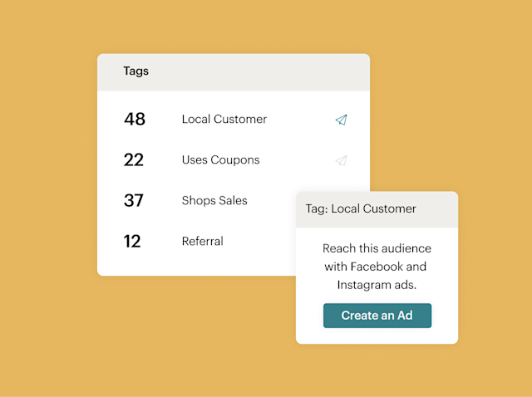This screenshot has width=532, height=397.
Task: Select the Local Customer tag name
Action: (x=224, y=120)
